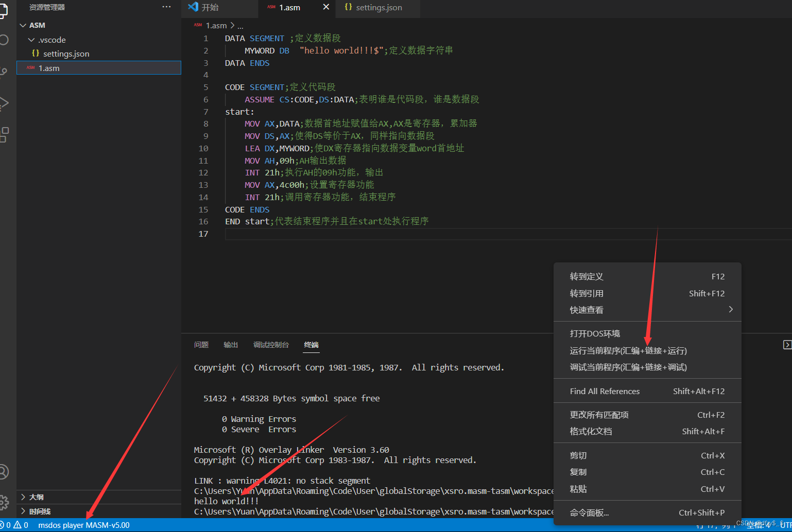
Task: Expand the 时间线 timeline section
Action: point(23,511)
